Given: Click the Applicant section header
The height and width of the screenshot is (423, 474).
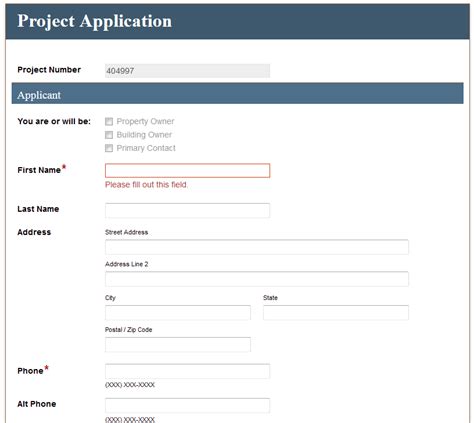Looking at the screenshot, I should (237, 93).
